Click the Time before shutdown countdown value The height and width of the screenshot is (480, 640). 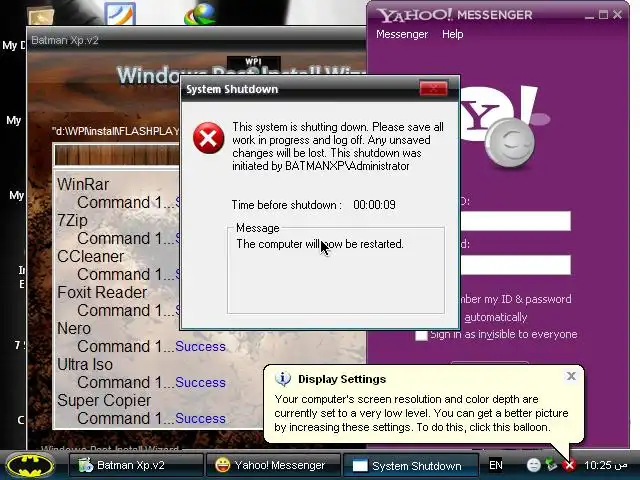pyautogui.click(x=374, y=204)
